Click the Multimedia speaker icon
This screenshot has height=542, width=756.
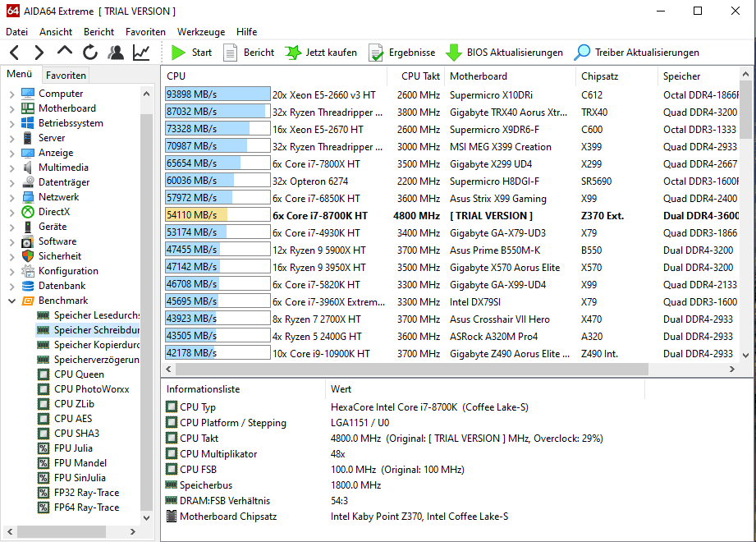(x=28, y=168)
